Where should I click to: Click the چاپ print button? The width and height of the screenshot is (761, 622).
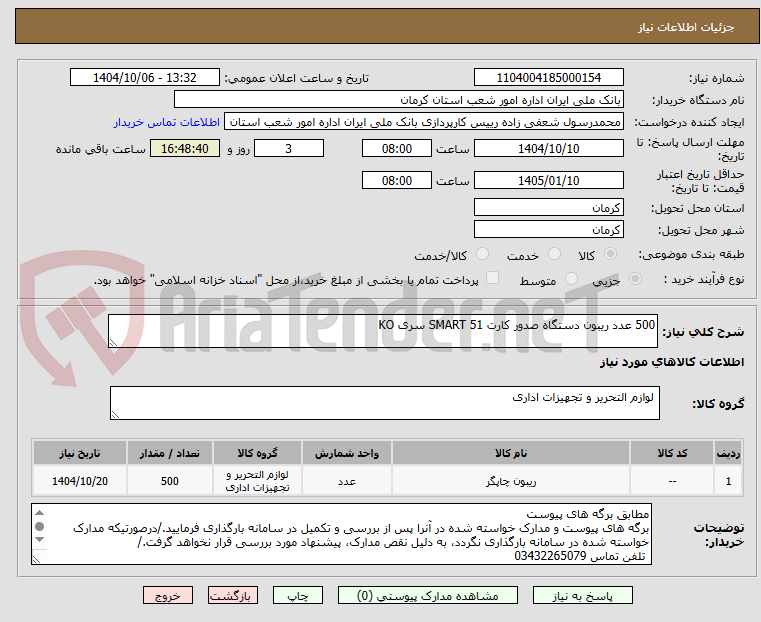pyautogui.click(x=298, y=595)
